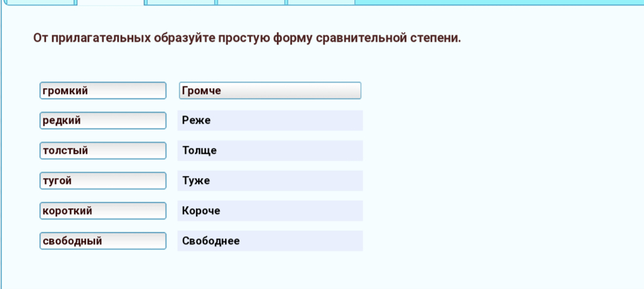Select the 'Свободнее' answer field
The image size is (644, 289).
270,241
